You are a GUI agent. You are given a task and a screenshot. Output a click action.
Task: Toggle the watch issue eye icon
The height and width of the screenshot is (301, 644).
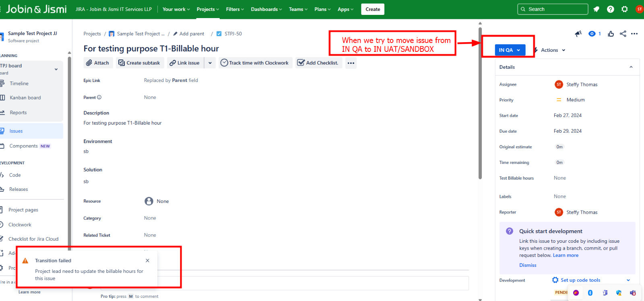tap(592, 34)
